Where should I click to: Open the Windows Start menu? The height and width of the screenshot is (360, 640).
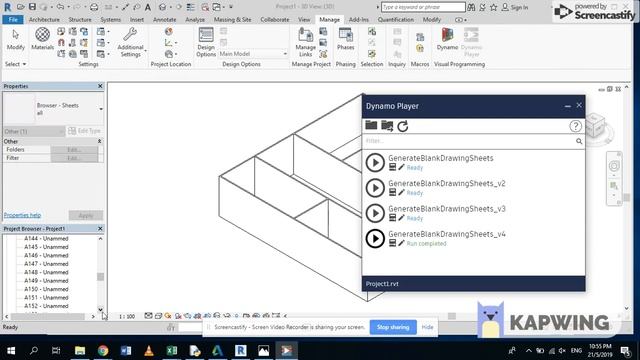click(x=11, y=351)
